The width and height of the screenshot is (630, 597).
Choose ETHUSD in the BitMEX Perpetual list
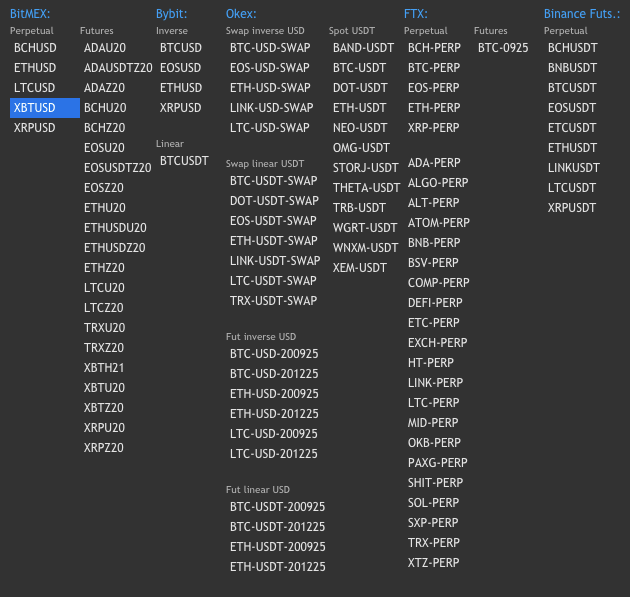[35, 68]
